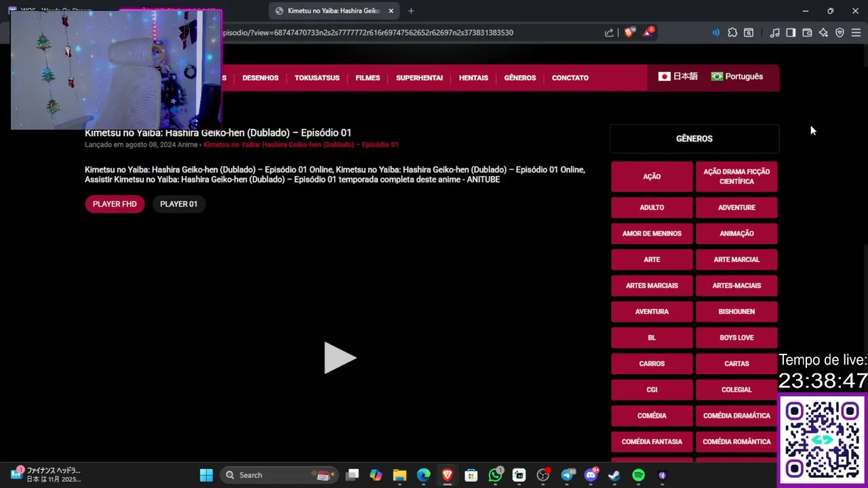Select the COMÉDIA ROMÂNTICA genre
This screenshot has width=868, height=488.
(736, 441)
